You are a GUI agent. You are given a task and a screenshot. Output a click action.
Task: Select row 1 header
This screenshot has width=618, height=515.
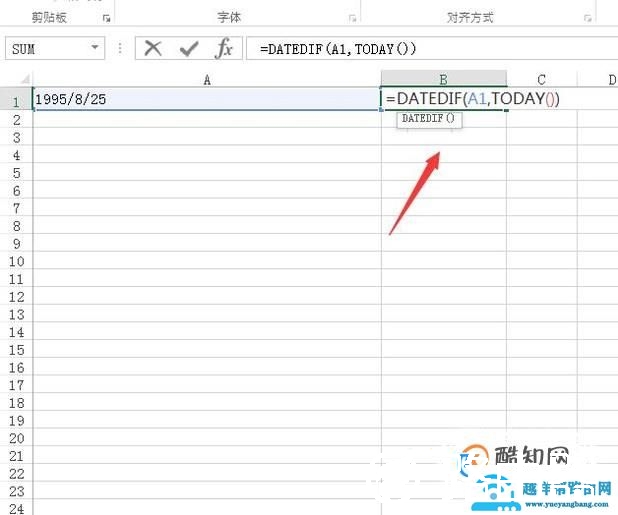[x=16, y=100]
